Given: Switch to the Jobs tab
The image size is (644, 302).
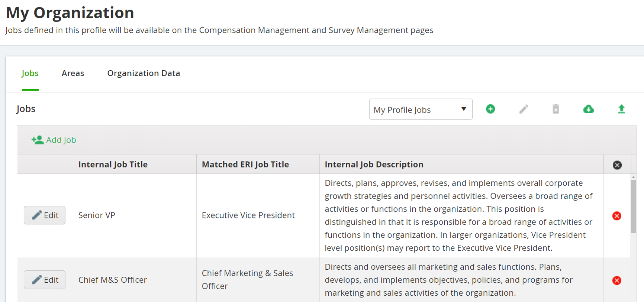Looking at the screenshot, I should point(30,73).
